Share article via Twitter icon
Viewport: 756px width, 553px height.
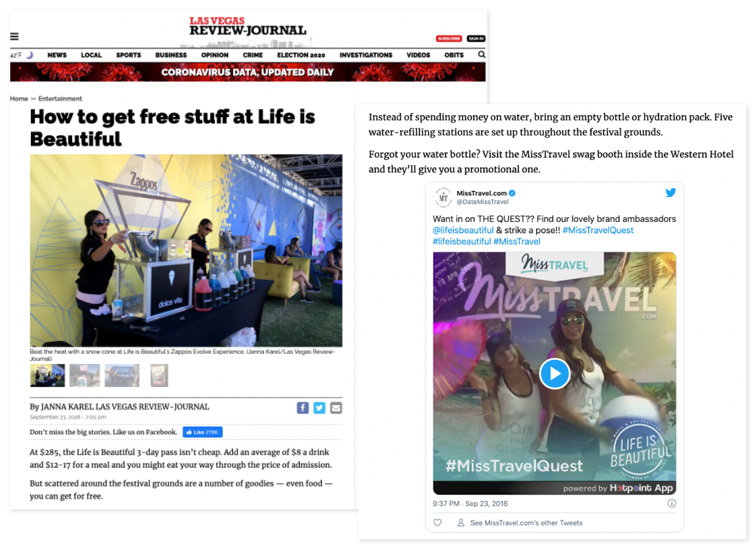pos(319,408)
